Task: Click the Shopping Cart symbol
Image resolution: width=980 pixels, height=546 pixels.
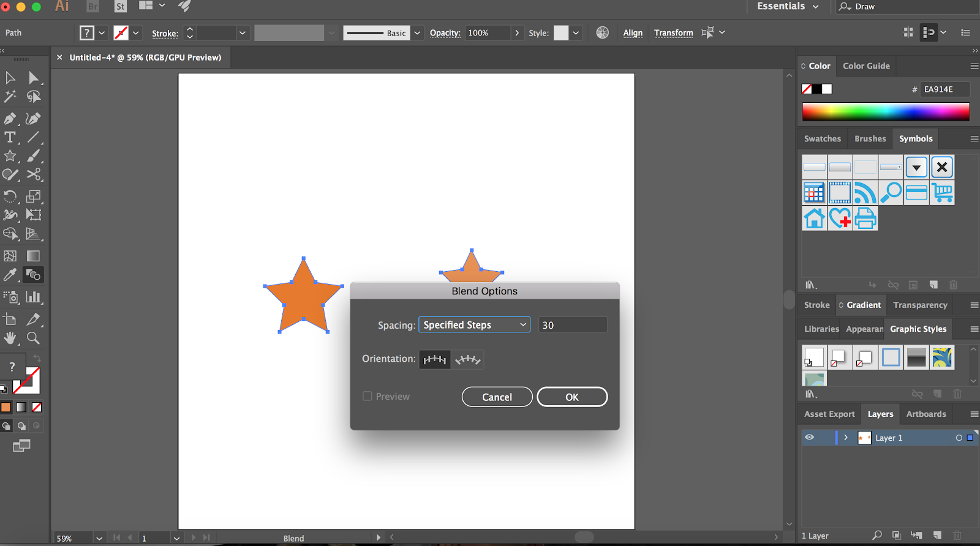Action: coord(942,193)
